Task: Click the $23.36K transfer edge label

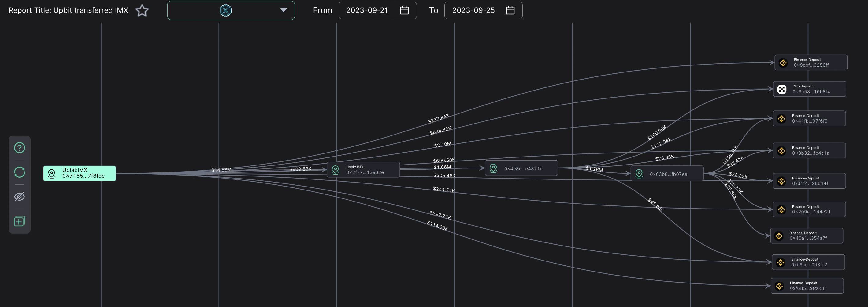Action: click(x=665, y=157)
